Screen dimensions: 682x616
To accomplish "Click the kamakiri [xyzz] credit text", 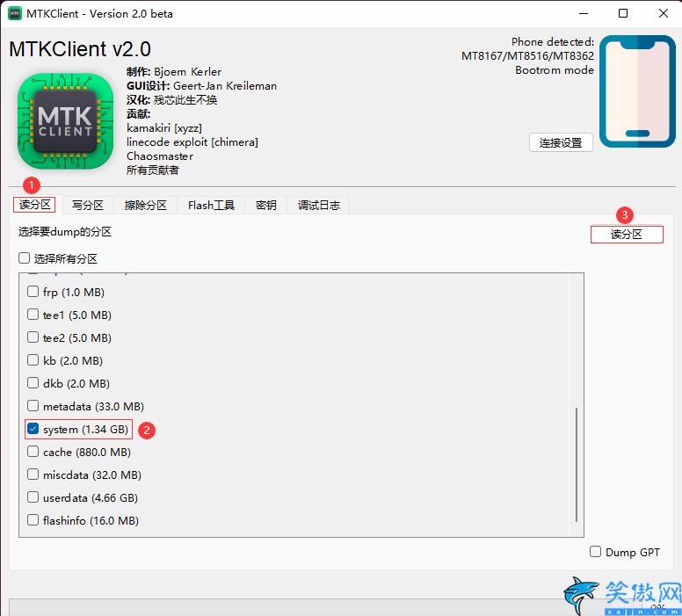I will click(x=164, y=128).
